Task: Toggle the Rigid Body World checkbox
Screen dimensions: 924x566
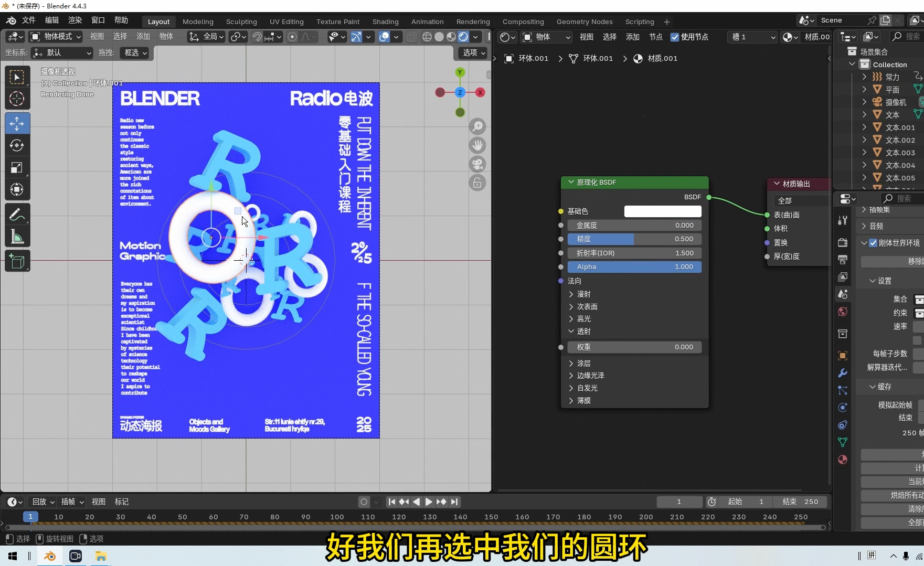Action: [873, 243]
